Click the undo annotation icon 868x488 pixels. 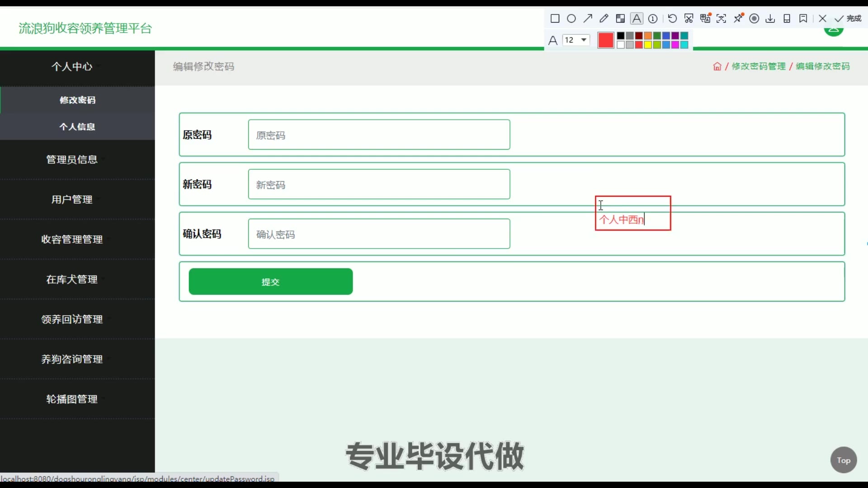click(x=672, y=19)
